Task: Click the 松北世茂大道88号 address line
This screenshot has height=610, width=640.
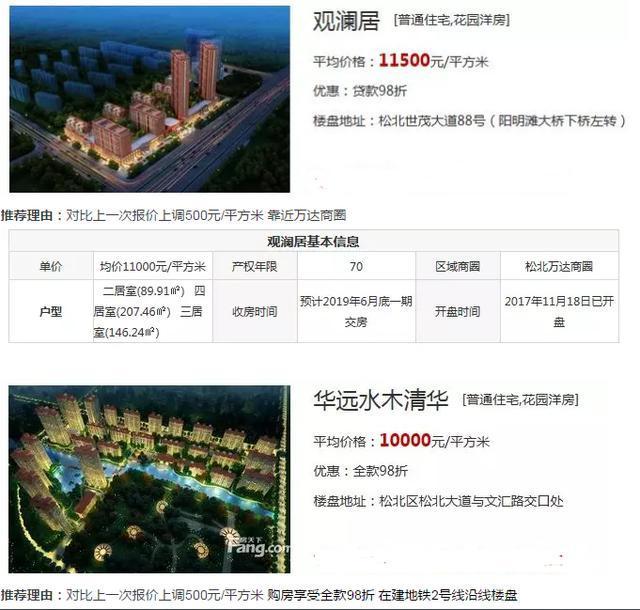Action: coord(469,121)
